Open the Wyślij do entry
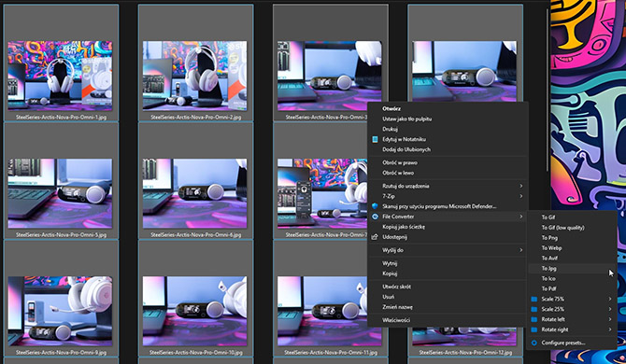This screenshot has height=364, width=626. tap(448, 250)
